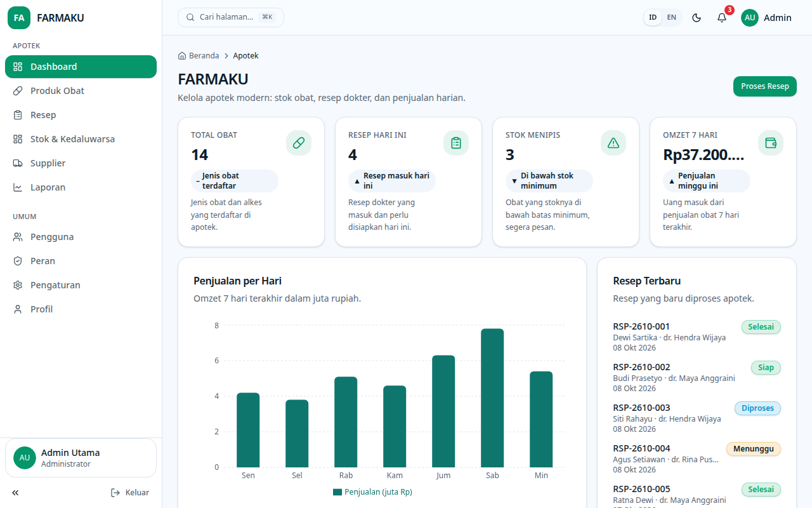Navigate to Stok & Kedaluwarsa

coord(81,139)
